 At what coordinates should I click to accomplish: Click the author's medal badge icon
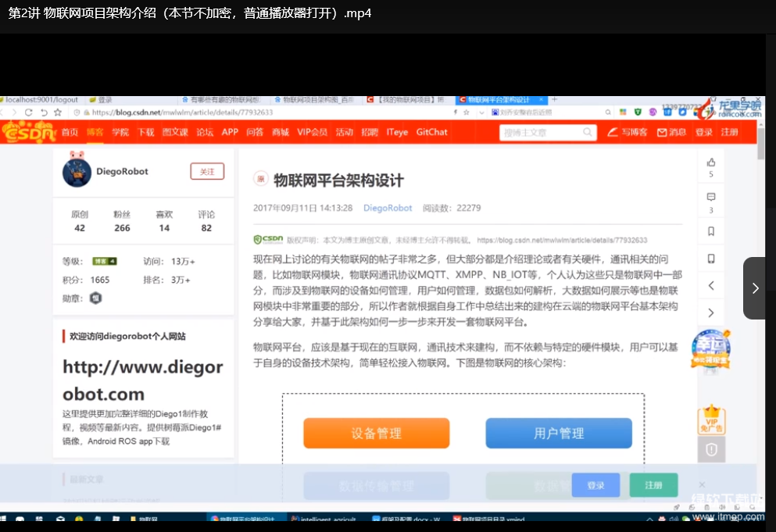[x=95, y=298]
